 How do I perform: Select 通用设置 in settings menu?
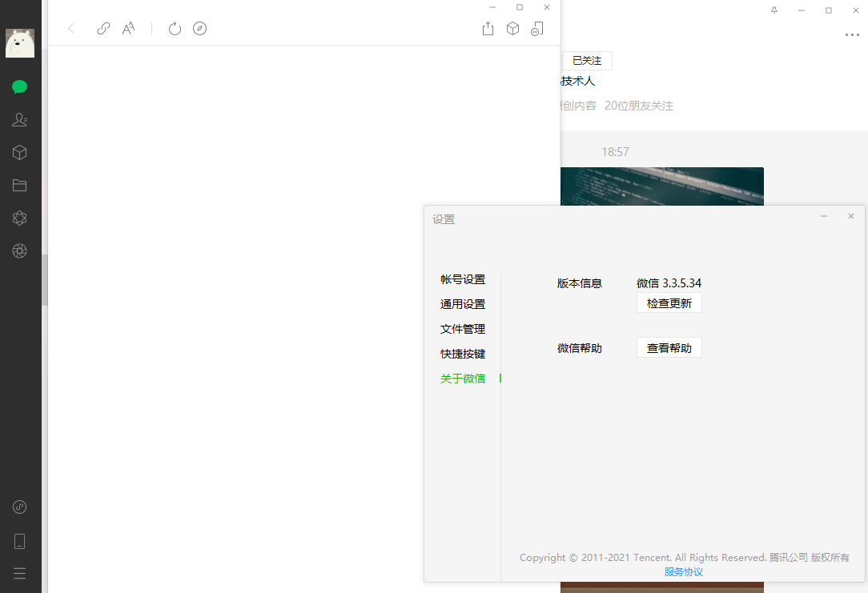point(463,304)
